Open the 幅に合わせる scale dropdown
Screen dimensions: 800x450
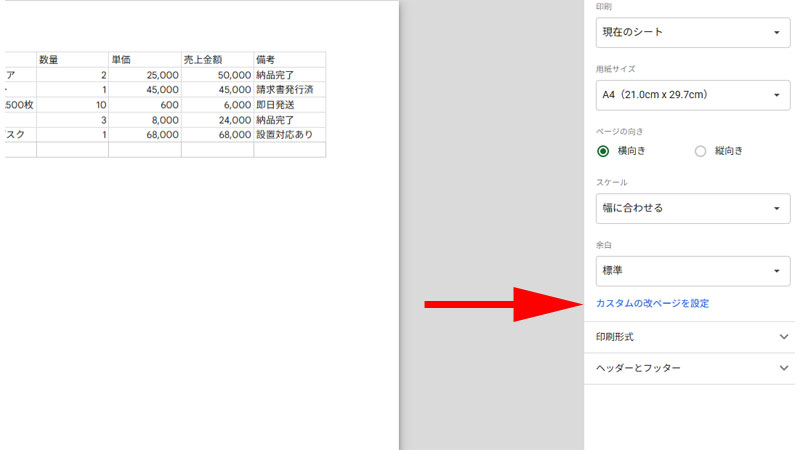pyautogui.click(x=693, y=208)
